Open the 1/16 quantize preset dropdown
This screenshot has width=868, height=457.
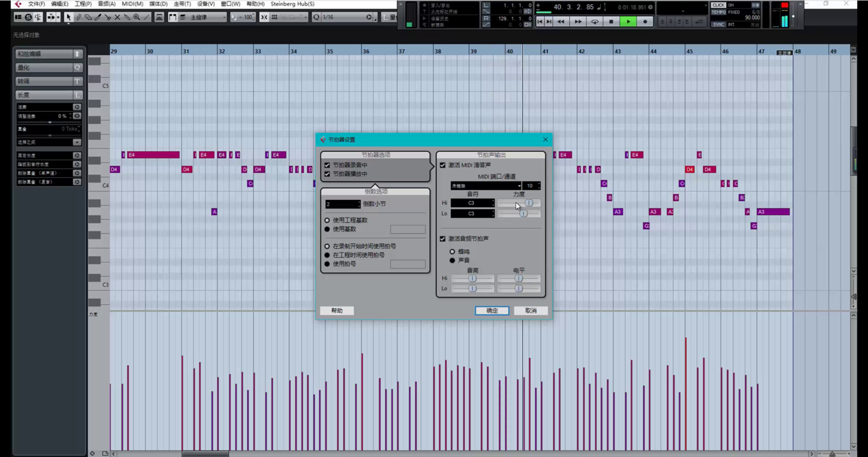pos(346,17)
